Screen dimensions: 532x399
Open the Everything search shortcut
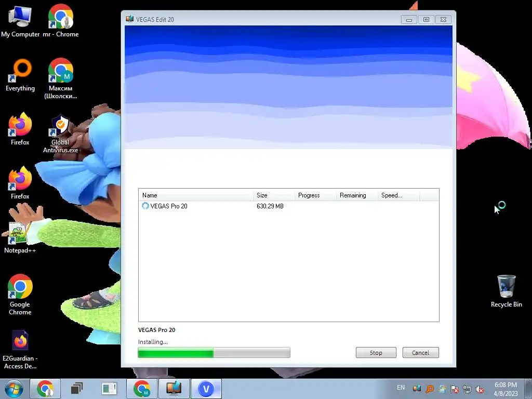coord(20,75)
